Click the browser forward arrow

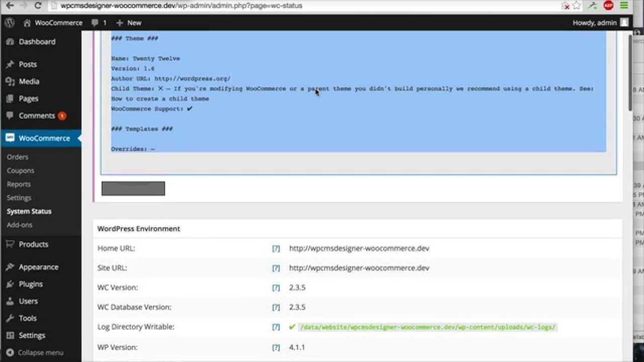23,6
